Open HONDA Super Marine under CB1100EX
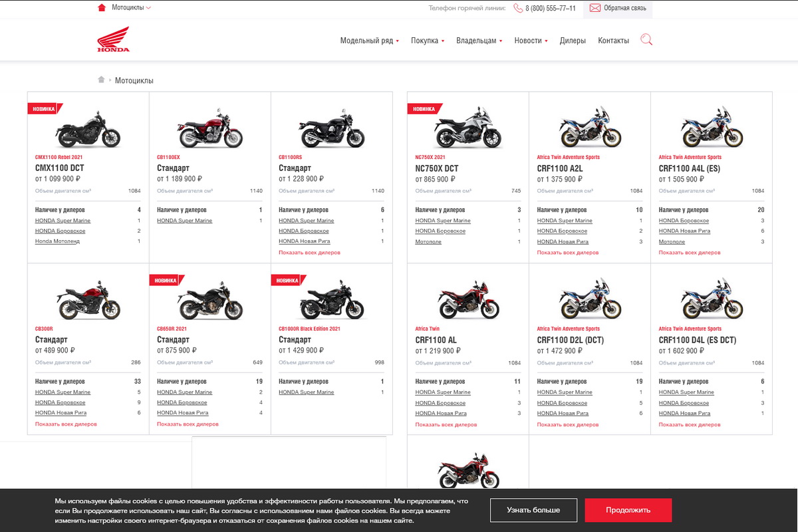Screen dimensions: 798x532 185,221
